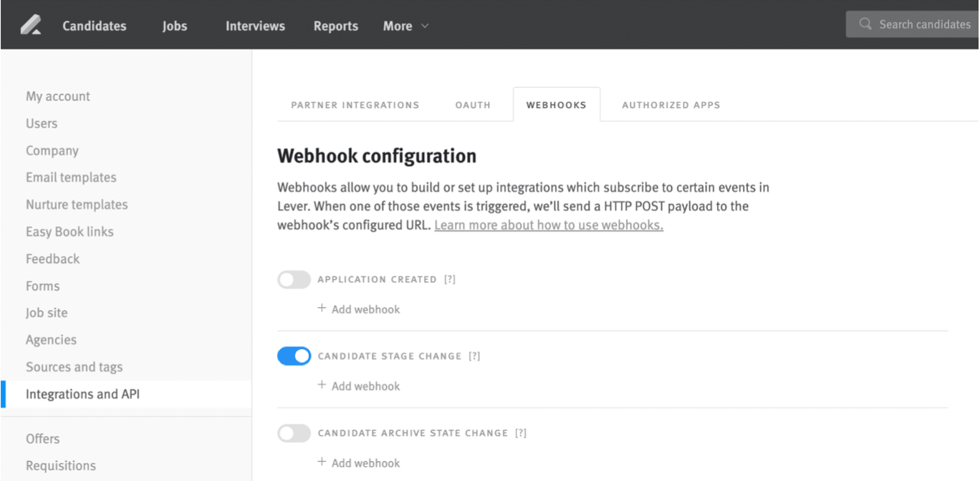This screenshot has height=481, width=980.
Task: Navigate to the Interviews section
Action: coord(254,25)
